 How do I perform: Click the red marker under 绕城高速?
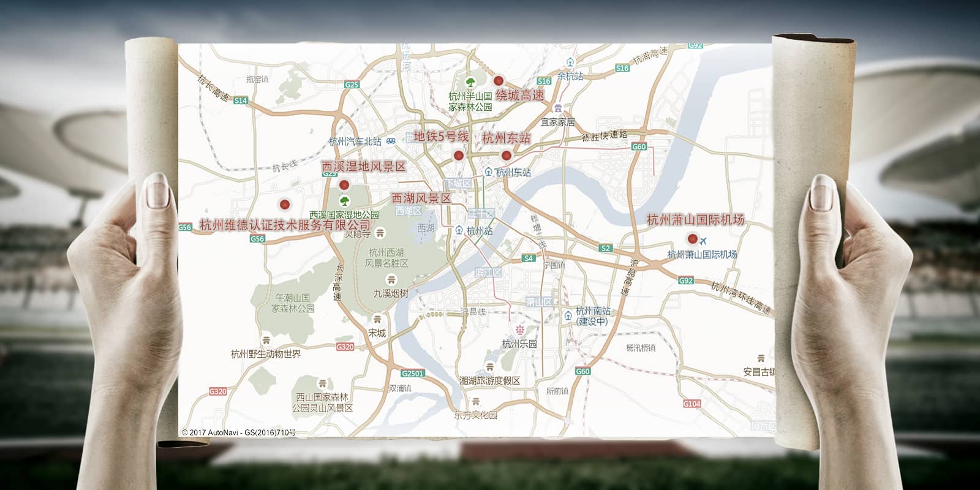point(499,80)
